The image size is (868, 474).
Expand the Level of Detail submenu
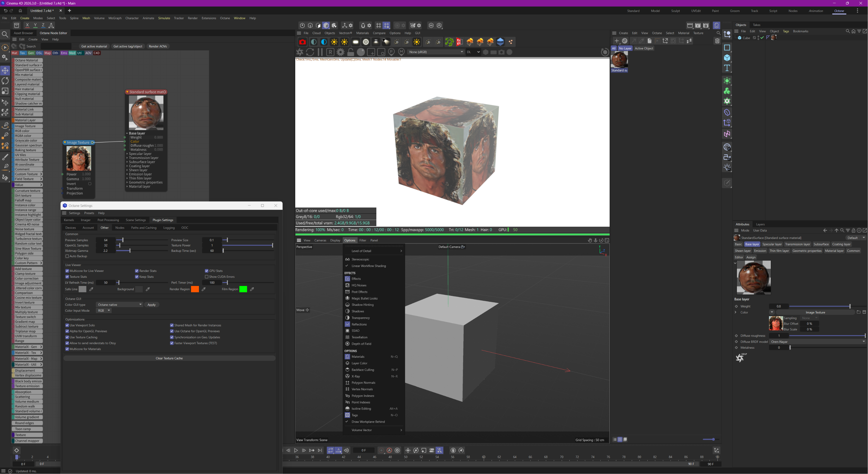click(374, 251)
